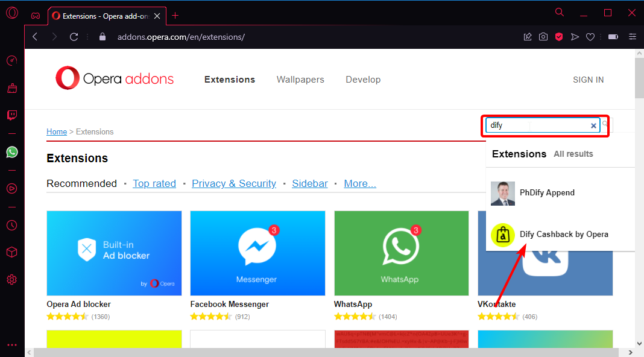644x357 pixels.
Task: Click the Opera Ad blocker title
Action: pos(79,305)
